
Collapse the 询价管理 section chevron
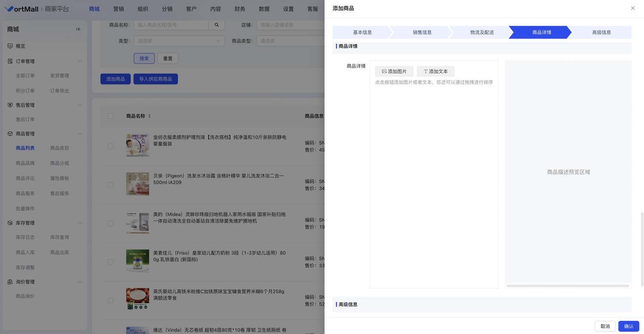[80, 282]
